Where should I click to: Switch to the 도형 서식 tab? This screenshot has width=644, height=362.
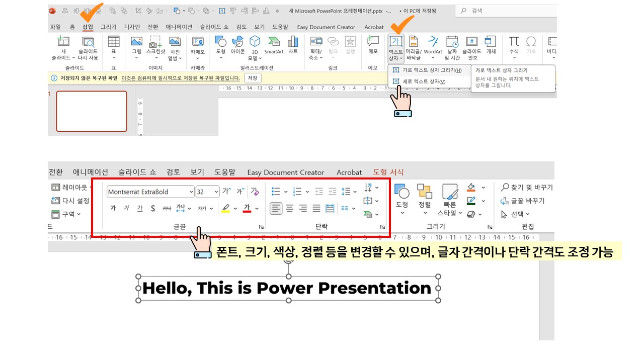[389, 172]
